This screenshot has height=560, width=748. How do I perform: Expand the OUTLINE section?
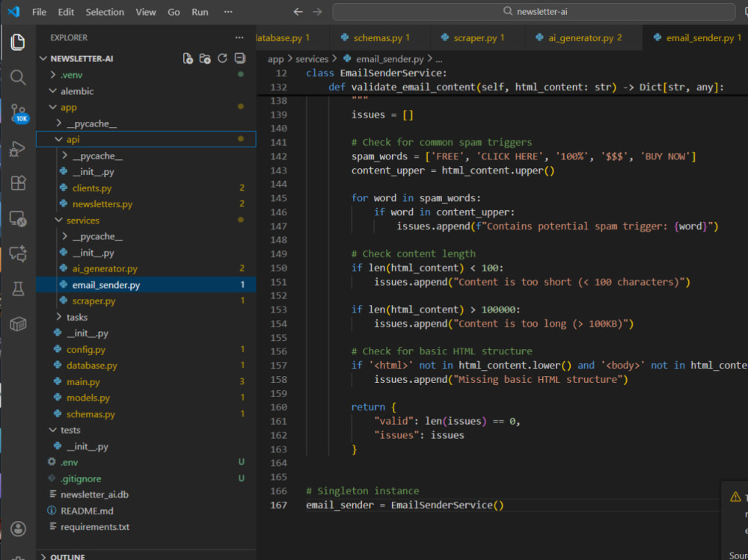tap(67, 556)
